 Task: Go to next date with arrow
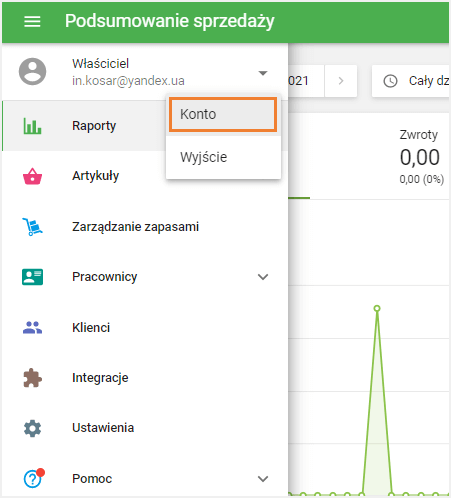341,81
